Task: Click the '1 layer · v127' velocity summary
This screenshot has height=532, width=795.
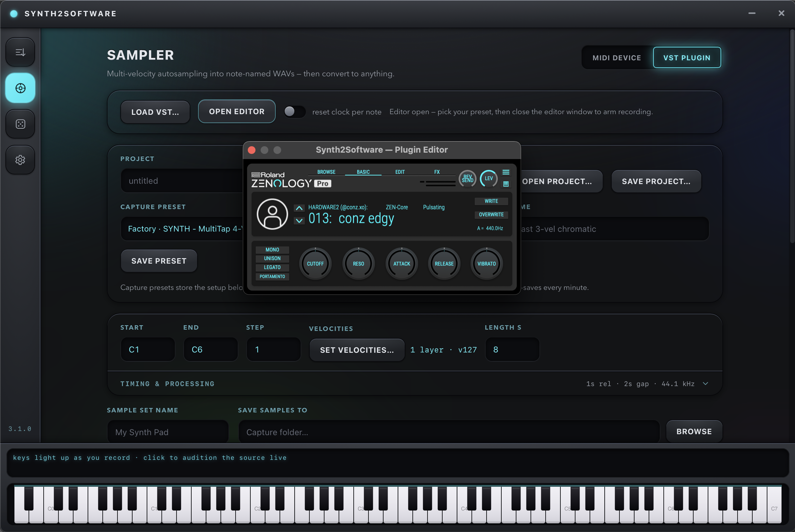Action: point(444,350)
